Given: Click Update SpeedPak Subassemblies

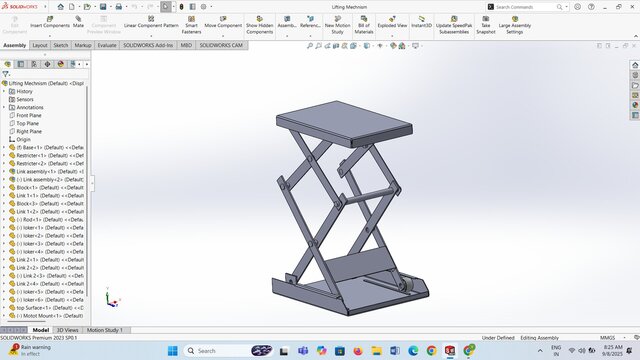Looking at the screenshot, I should coord(454,25).
